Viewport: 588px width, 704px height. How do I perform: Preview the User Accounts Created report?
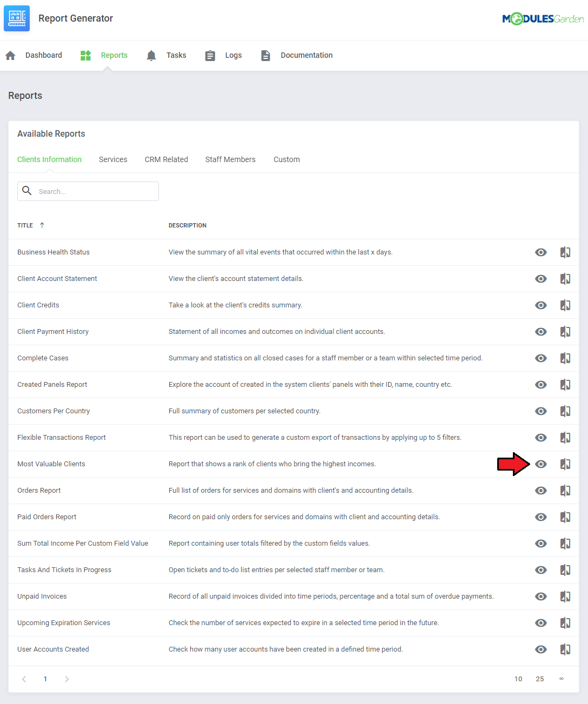pyautogui.click(x=541, y=649)
